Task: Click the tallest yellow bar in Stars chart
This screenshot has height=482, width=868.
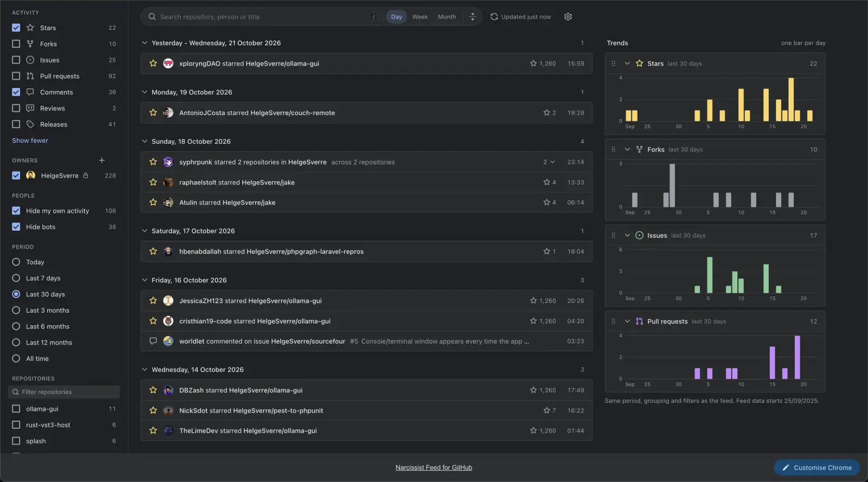Action: pos(791,99)
